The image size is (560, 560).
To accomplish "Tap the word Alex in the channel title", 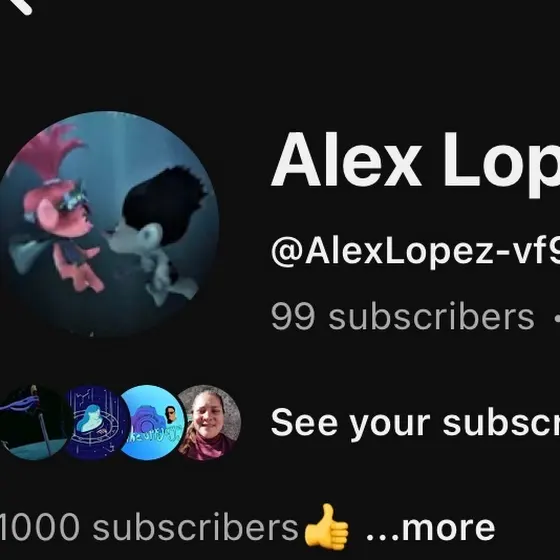I will point(346,160).
